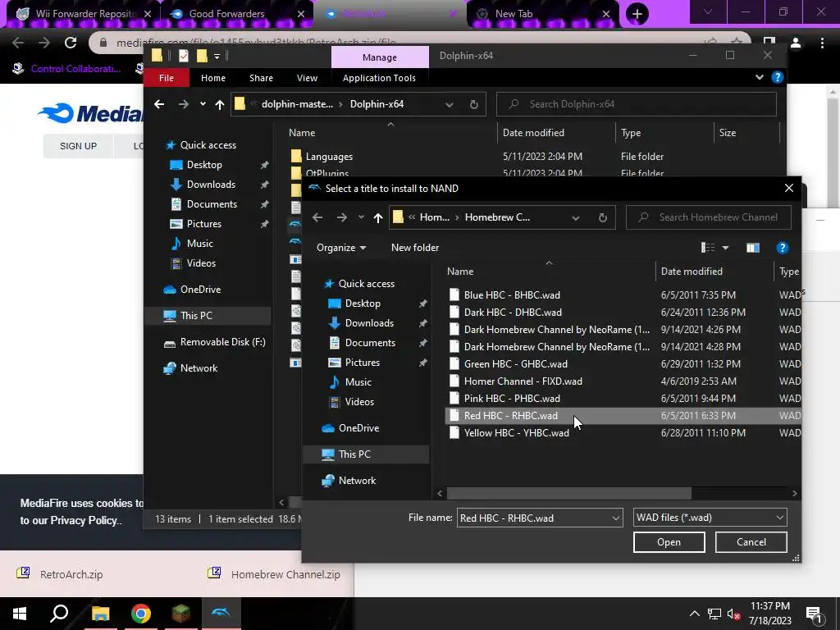Expand the File name combo box arrow

tap(615, 518)
